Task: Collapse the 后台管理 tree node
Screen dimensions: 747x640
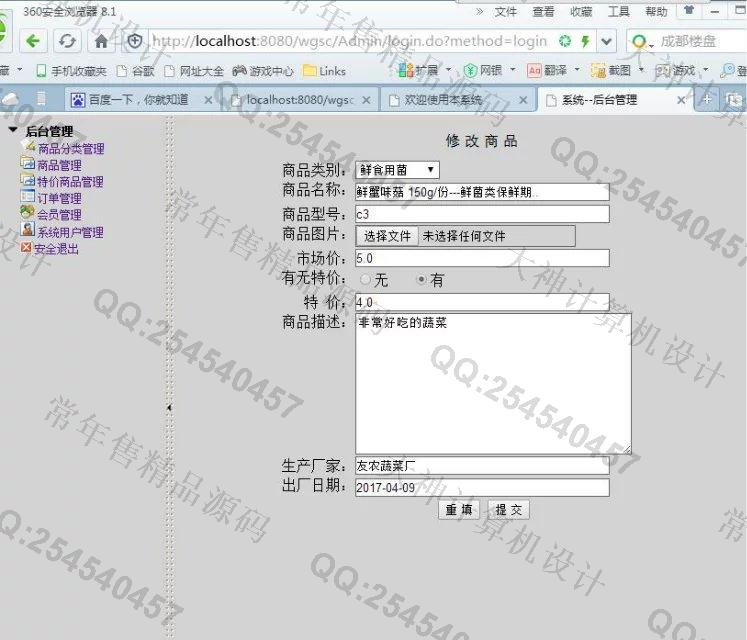Action: 13,131
